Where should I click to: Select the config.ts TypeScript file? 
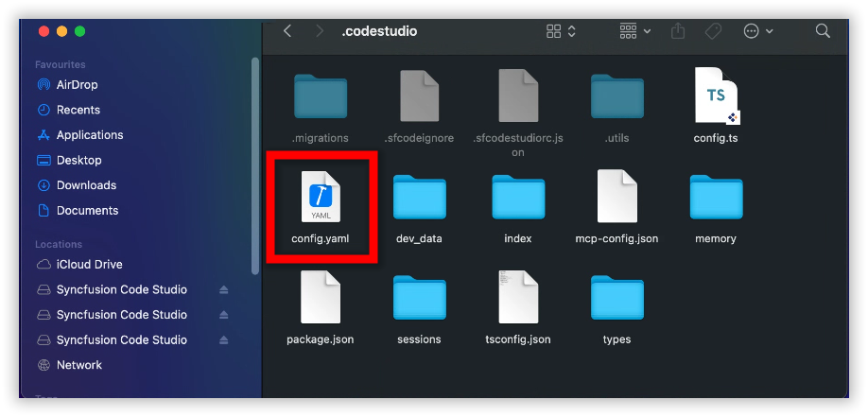[x=715, y=96]
